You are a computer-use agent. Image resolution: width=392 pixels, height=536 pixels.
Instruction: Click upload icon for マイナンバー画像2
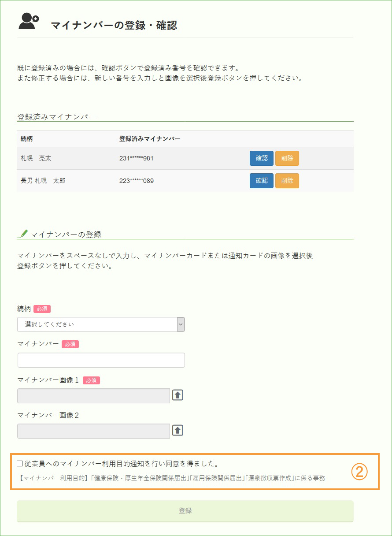tap(178, 430)
